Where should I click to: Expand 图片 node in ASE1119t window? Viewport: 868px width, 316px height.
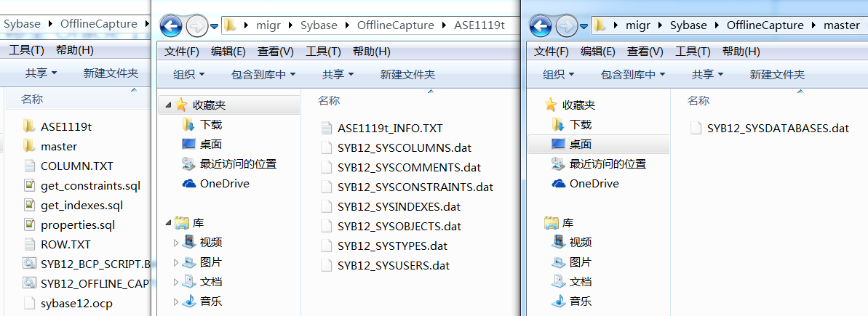tap(177, 262)
